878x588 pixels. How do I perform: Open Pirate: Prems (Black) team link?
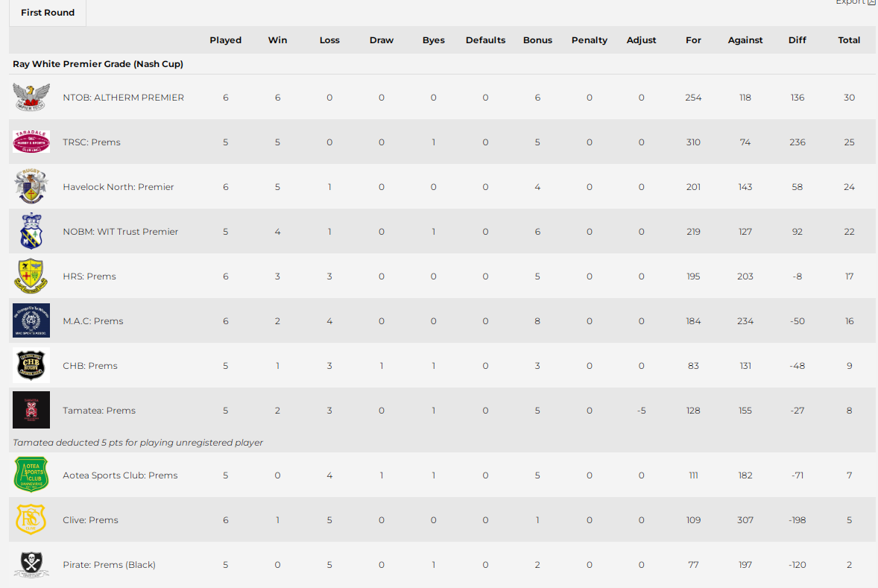click(109, 565)
